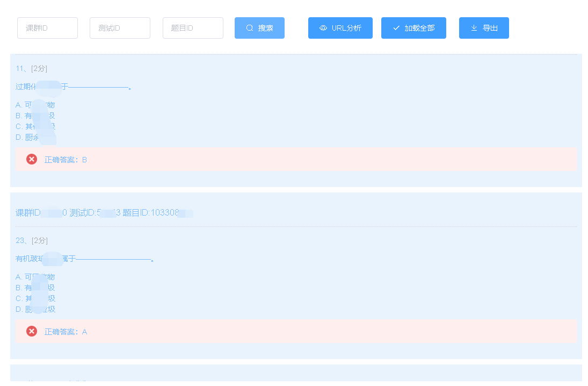The image size is (588, 386).
Task: Click the question number 23、[2分]
Action: pos(32,240)
